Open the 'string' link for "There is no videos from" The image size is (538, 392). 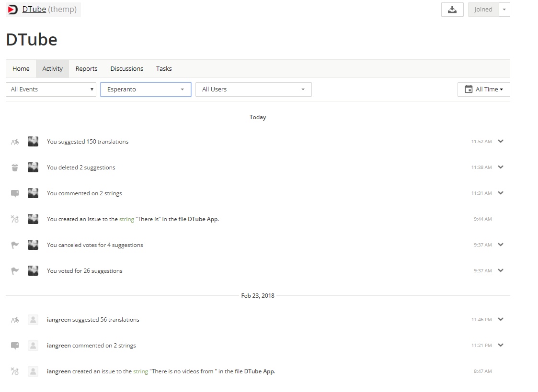[x=141, y=371]
